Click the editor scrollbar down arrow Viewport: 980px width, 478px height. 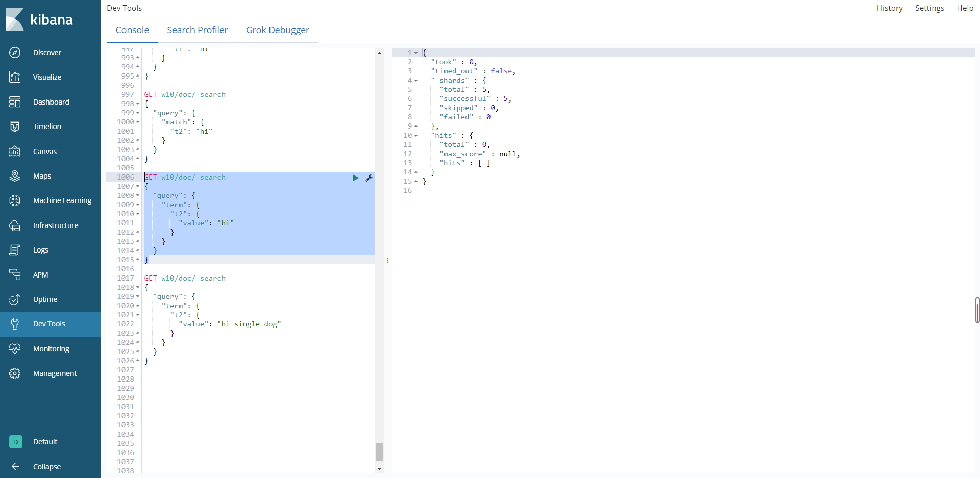click(379, 468)
